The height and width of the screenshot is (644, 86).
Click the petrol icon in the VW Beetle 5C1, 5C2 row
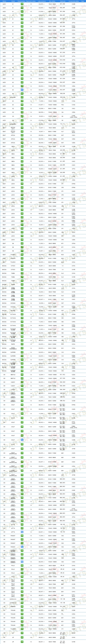click(x=22, y=375)
